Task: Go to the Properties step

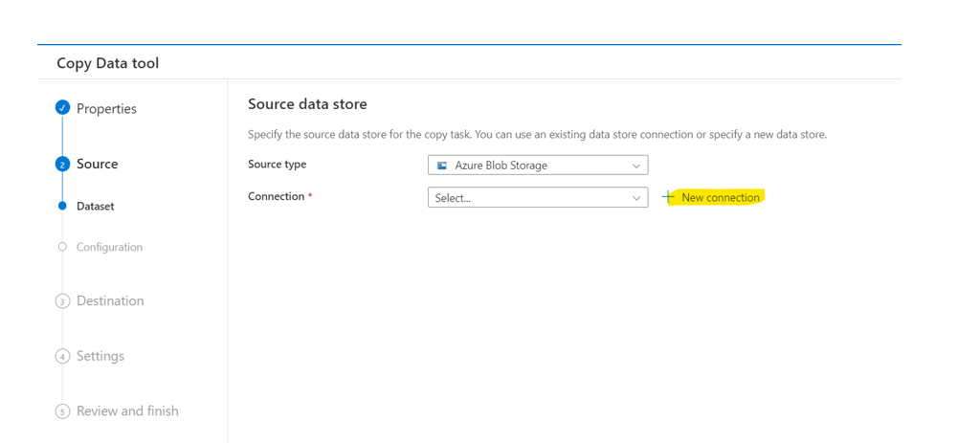Action: [106, 109]
